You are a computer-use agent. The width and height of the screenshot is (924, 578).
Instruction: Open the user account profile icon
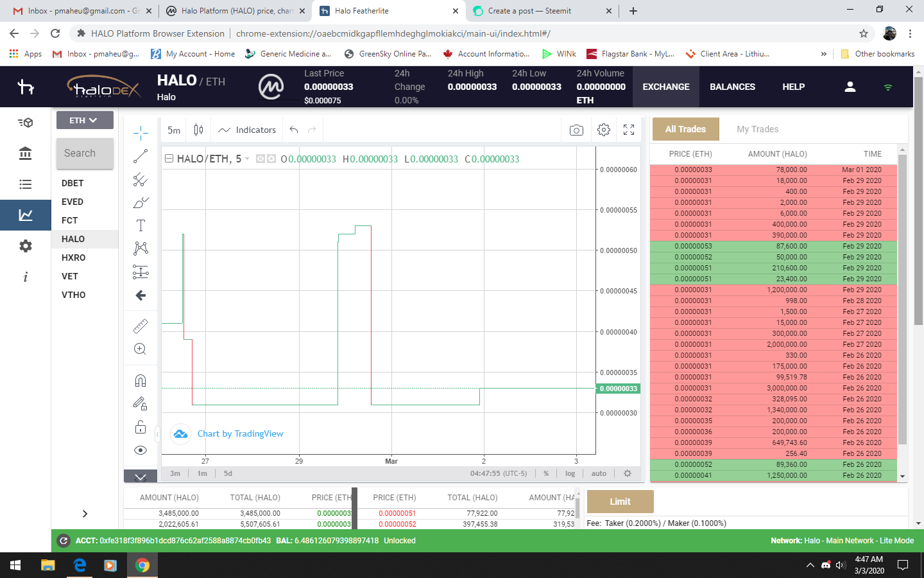[850, 87]
